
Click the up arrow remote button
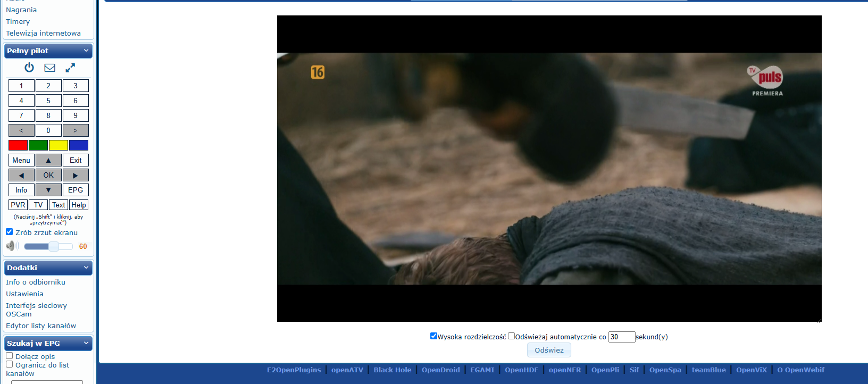[48, 160]
